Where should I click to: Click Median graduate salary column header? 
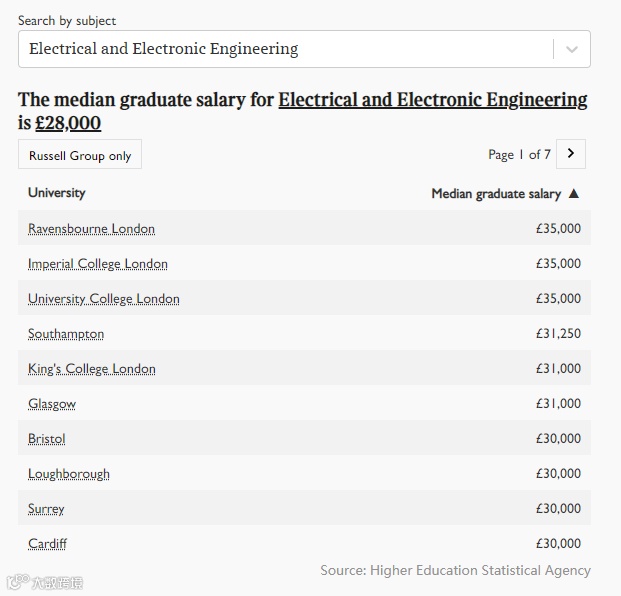(496, 194)
